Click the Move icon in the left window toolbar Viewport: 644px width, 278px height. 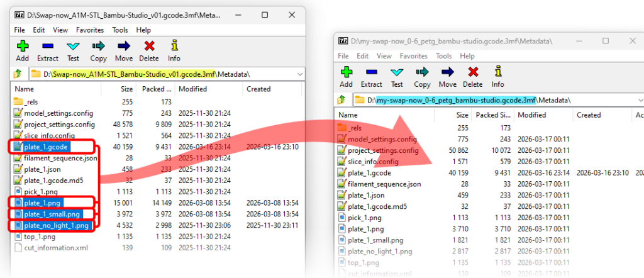(x=123, y=47)
